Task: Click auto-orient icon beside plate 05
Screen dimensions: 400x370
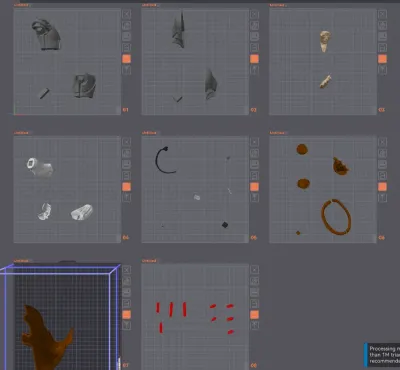Action: pyautogui.click(x=254, y=153)
